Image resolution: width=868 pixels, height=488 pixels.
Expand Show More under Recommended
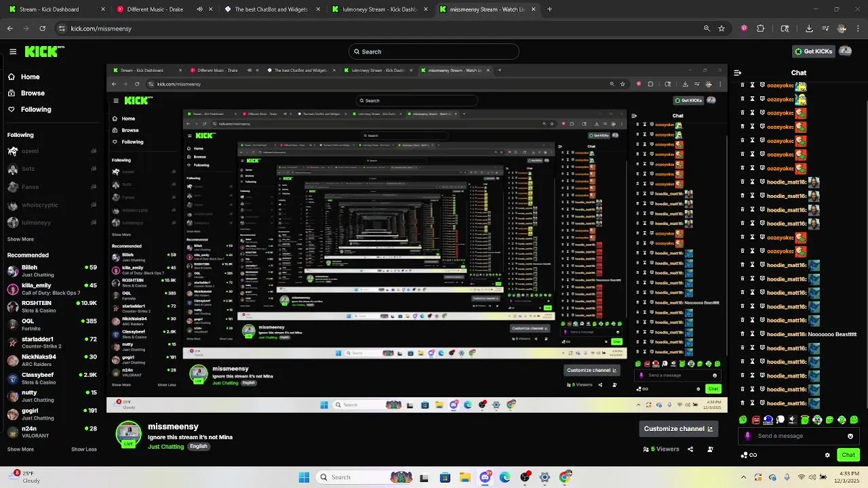tap(20, 449)
